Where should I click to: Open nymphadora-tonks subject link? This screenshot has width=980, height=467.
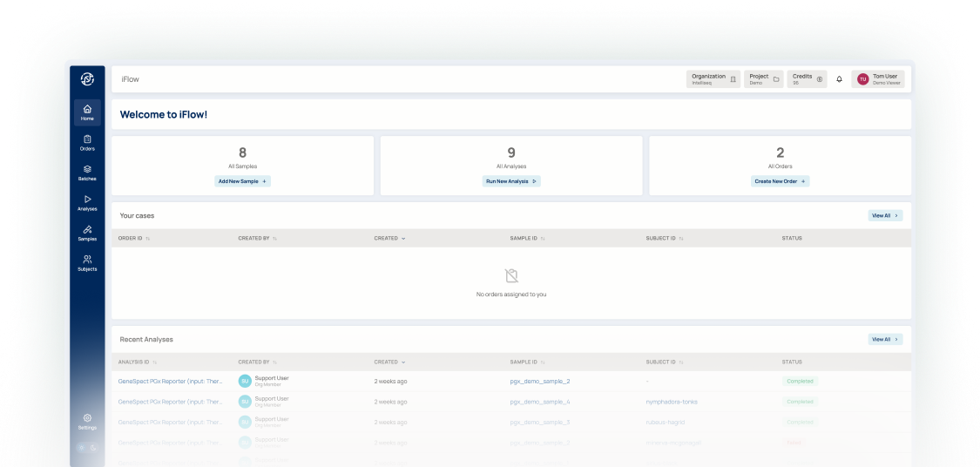(672, 402)
